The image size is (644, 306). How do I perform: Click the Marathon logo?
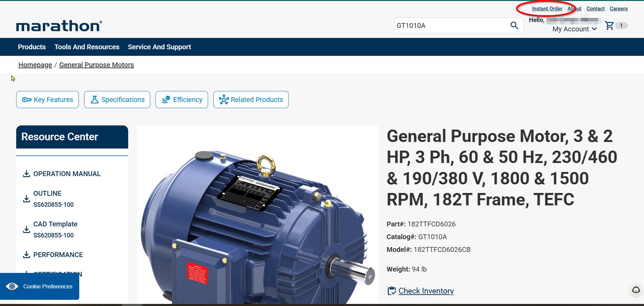(x=59, y=26)
